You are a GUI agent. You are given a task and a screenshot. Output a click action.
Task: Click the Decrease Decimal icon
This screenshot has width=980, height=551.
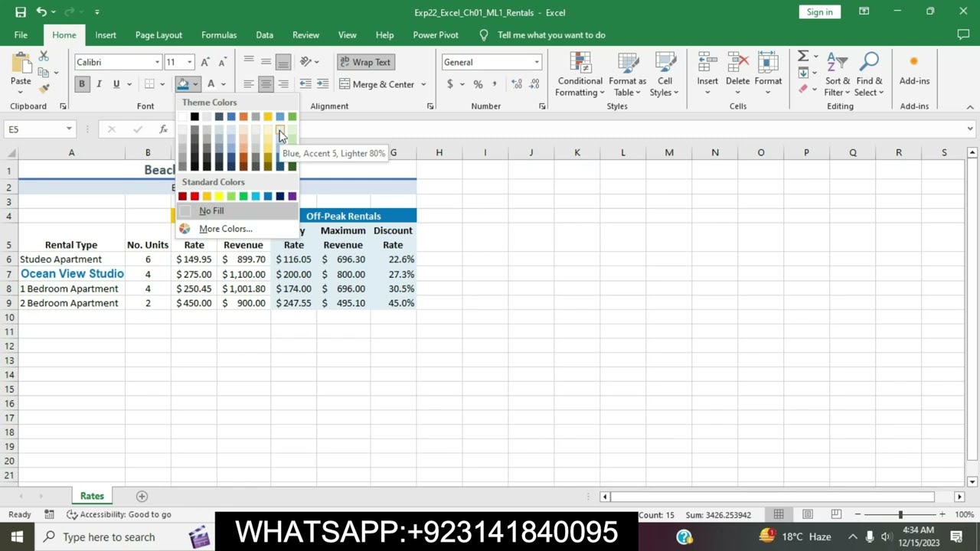click(534, 84)
